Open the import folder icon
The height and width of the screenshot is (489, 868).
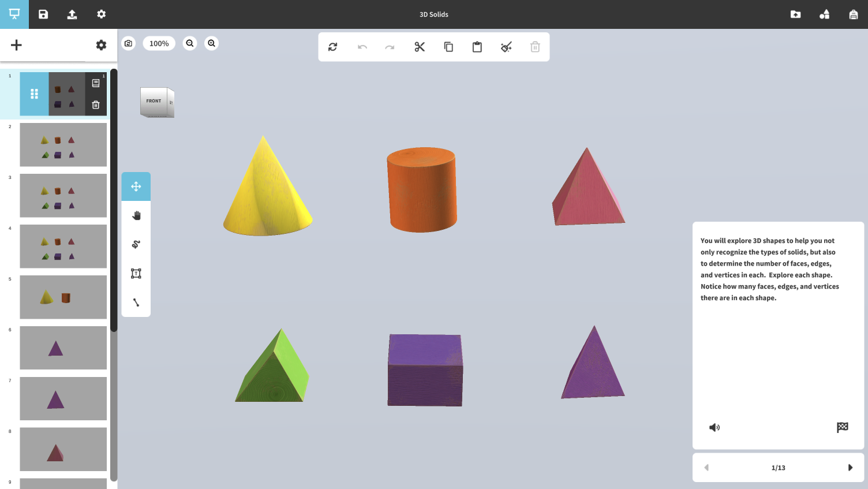coord(795,14)
